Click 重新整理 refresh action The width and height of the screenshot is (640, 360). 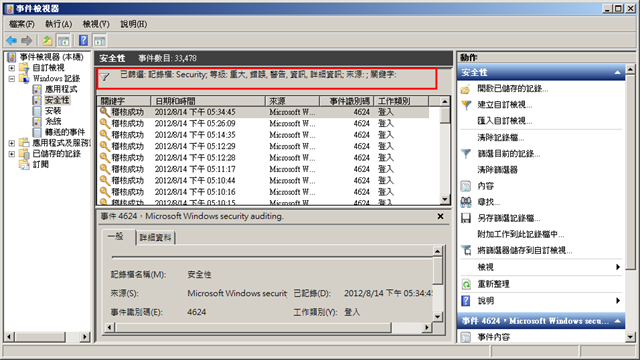493,284
